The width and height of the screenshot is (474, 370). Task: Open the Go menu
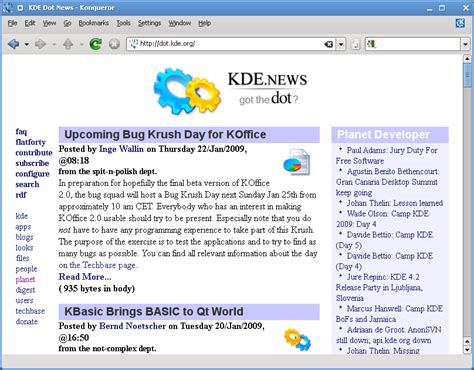click(x=67, y=23)
